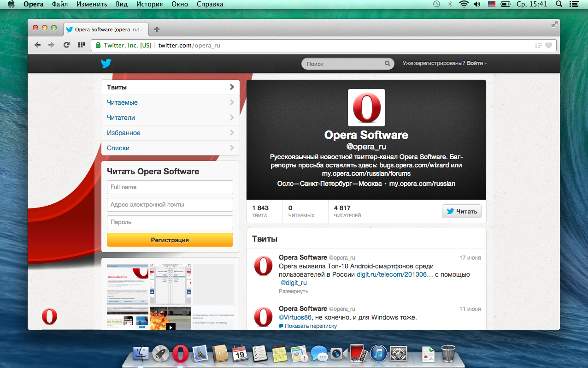Viewport: 588px width, 368px height.
Task: Open the Вид menu in menu bar
Action: tap(122, 4)
